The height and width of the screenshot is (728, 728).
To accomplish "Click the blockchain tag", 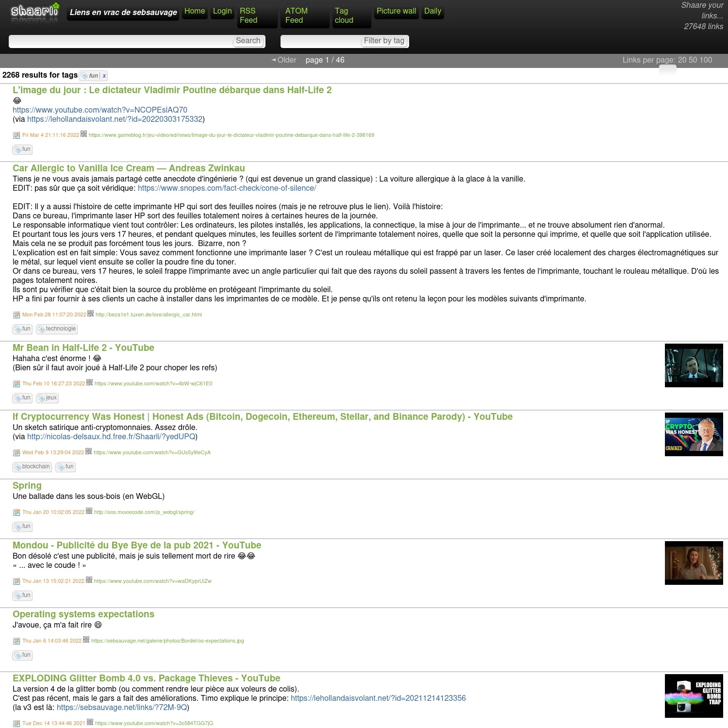I will [x=32, y=467].
